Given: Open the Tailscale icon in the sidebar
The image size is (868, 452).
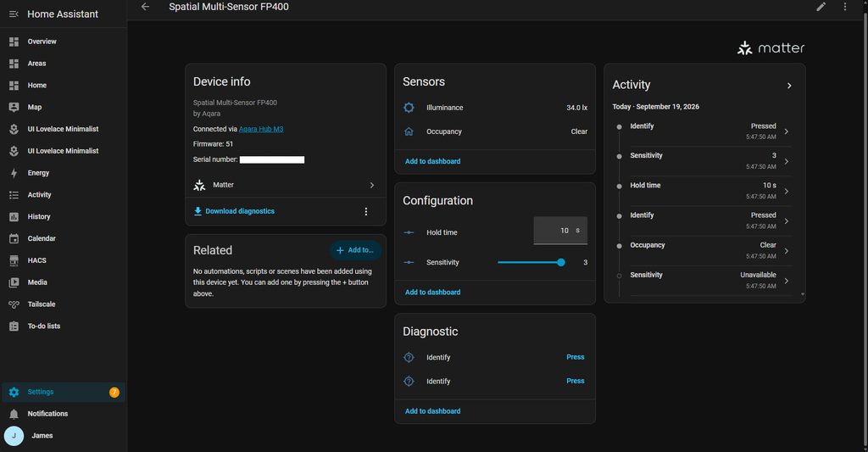Looking at the screenshot, I should (14, 304).
